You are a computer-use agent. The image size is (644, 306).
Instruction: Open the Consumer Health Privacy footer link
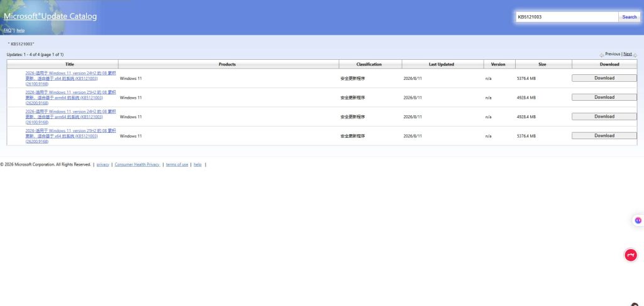click(137, 164)
